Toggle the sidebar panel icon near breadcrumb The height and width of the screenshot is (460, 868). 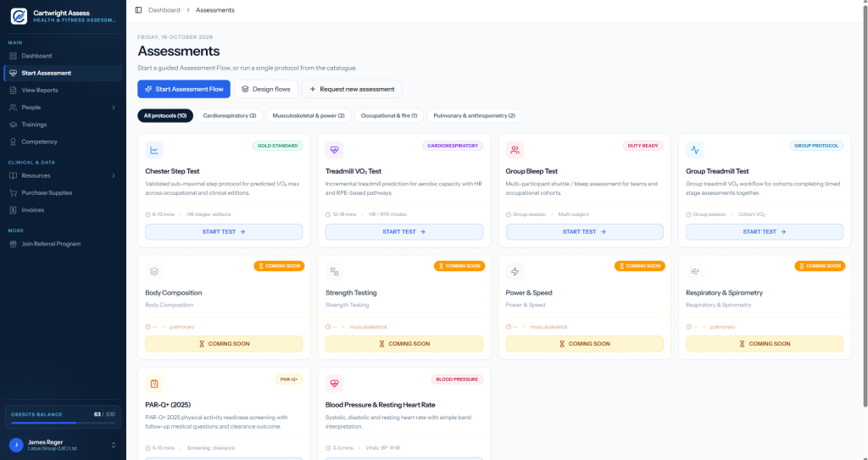(138, 10)
